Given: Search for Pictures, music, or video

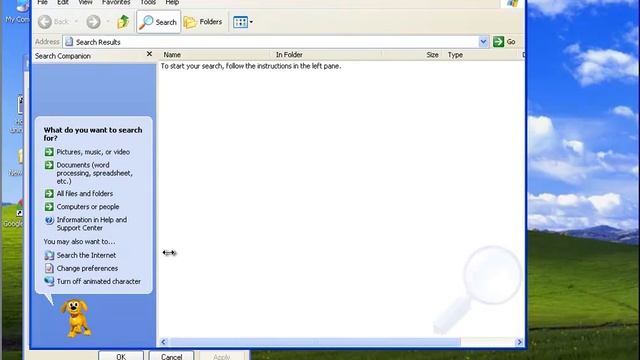Looking at the screenshot, I should coord(93,152).
